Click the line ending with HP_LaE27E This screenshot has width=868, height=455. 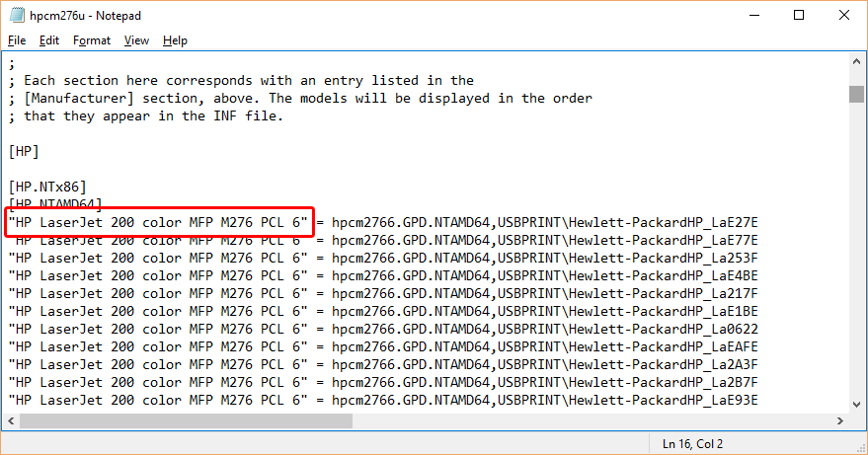coord(383,222)
